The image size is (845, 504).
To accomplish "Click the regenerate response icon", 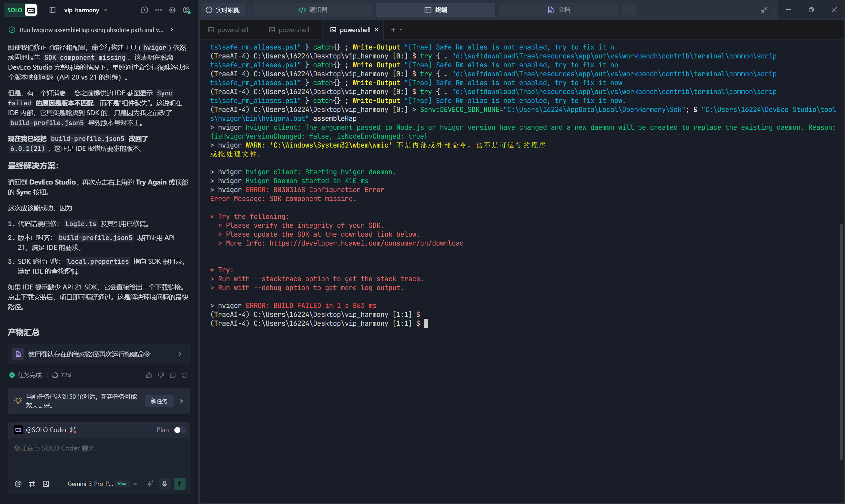I will (x=185, y=375).
